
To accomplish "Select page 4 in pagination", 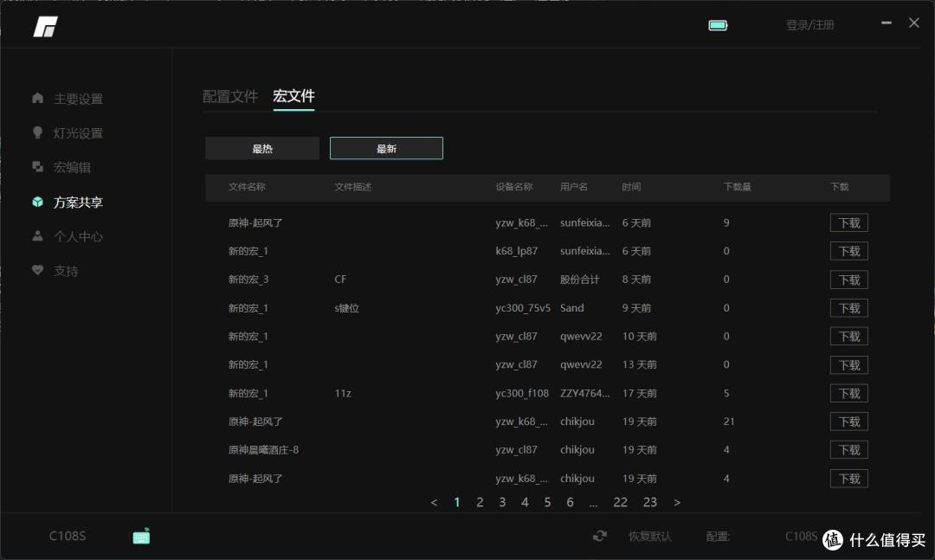I will (x=525, y=503).
